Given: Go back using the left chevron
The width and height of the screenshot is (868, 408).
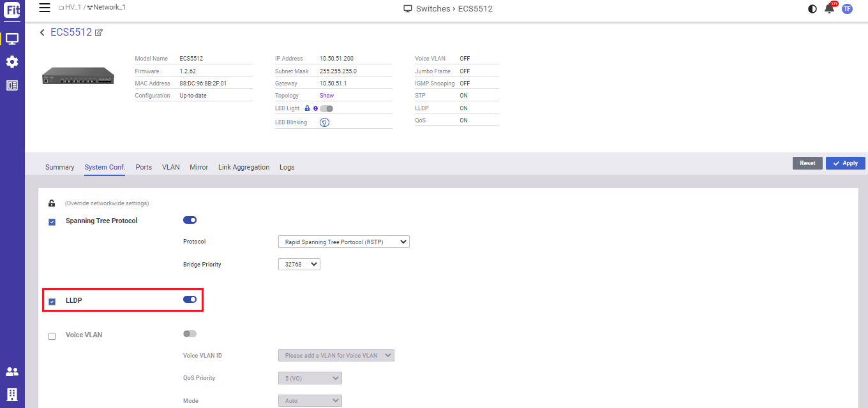Looking at the screenshot, I should pyautogui.click(x=42, y=33).
